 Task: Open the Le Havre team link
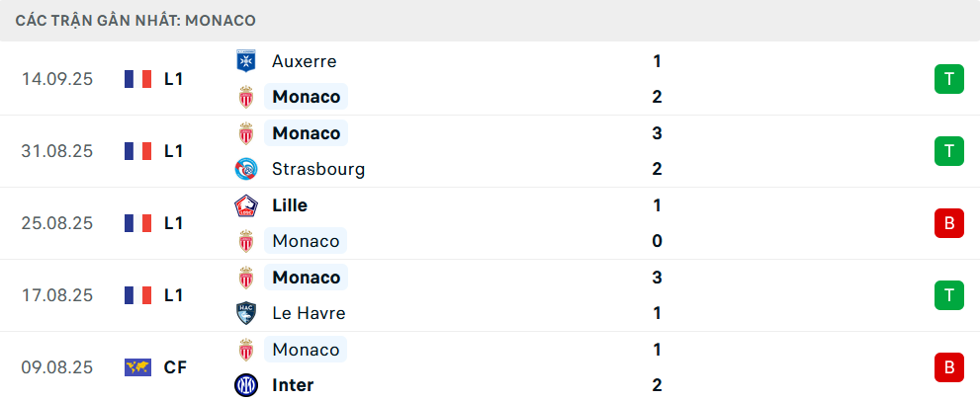309,313
